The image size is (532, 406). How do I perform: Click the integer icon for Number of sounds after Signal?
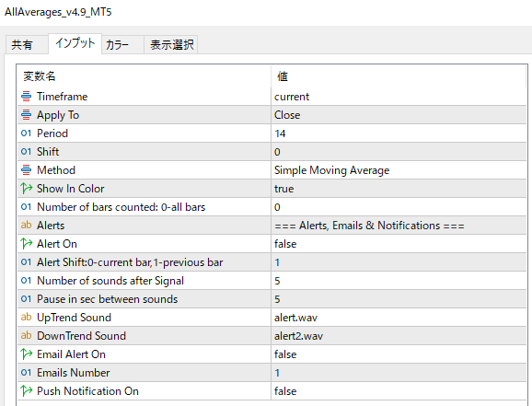26,281
